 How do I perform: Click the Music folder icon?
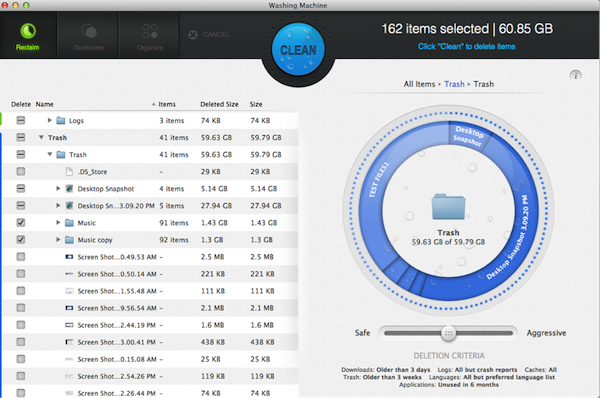point(69,223)
